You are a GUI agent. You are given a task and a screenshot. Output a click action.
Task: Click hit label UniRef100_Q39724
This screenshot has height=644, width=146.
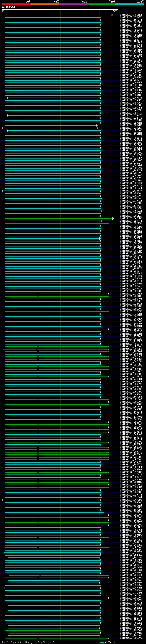coord(131,512)
